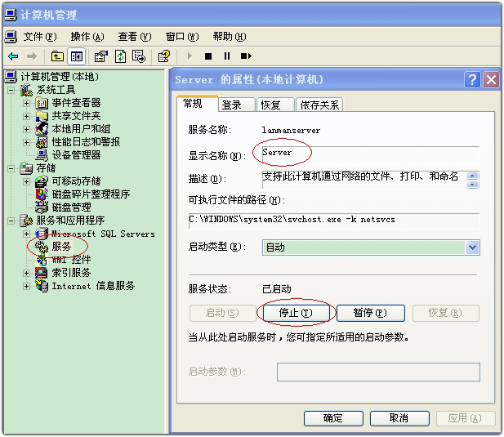Click the 可移动存储 icon
The height and width of the screenshot is (437, 504).
[42, 181]
